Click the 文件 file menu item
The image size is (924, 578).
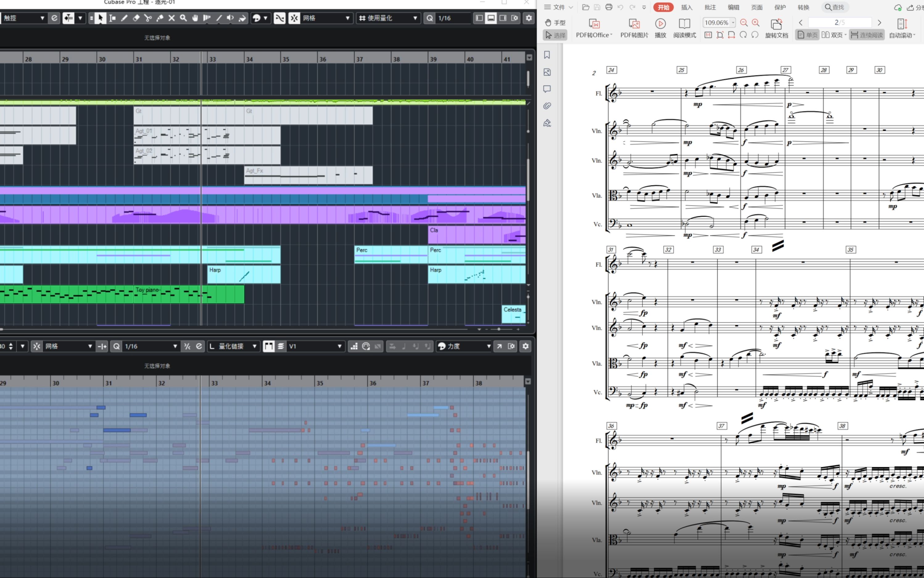559,7
